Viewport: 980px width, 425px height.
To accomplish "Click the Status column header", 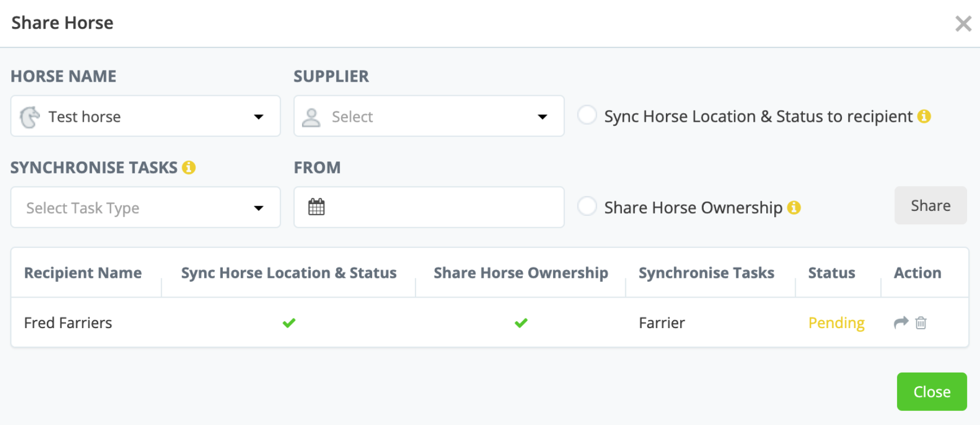I will click(832, 273).
